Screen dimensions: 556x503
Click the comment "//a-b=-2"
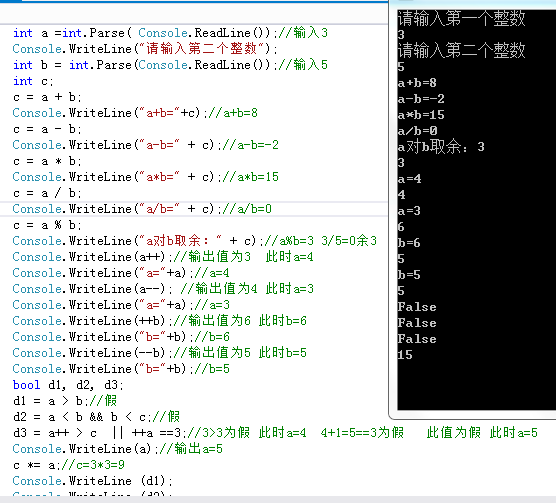tap(251, 145)
